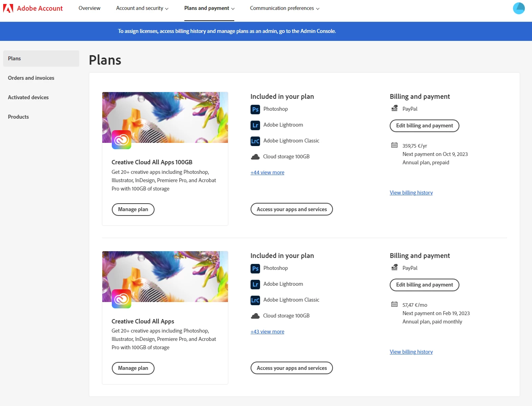Click Edit billing and payment for the monthly plan
The width and height of the screenshot is (532, 406).
[x=425, y=285]
